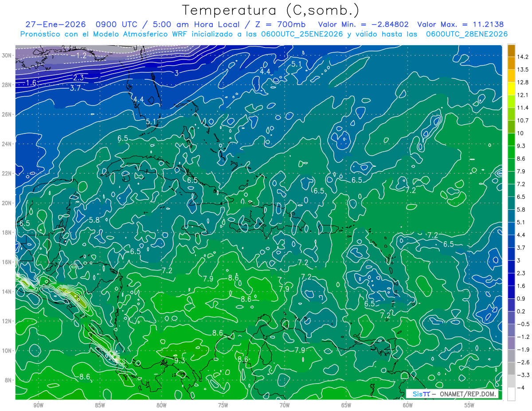Image resolution: width=532 pixels, height=411 pixels.
Task: Click the '0.2' color scale label
Action: coord(521,311)
